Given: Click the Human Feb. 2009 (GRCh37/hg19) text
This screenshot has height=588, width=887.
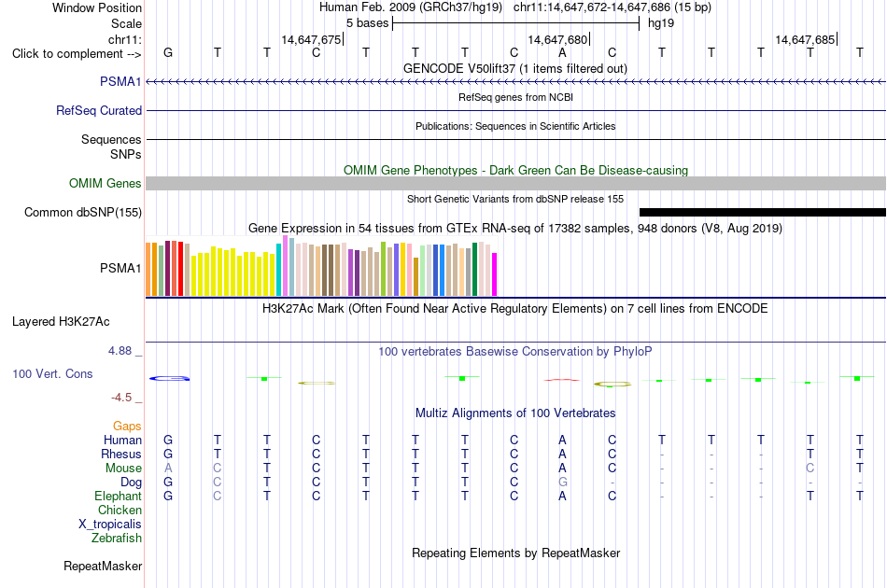Looking at the screenshot, I should 410,7.
